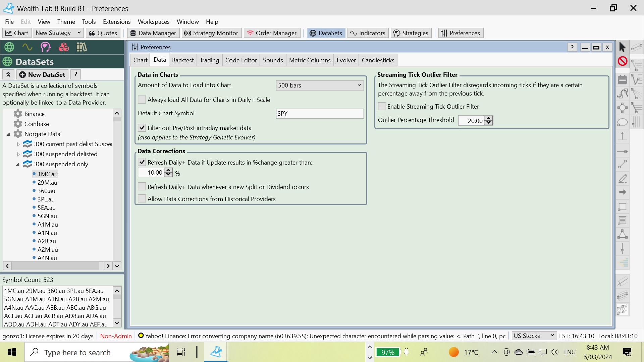Select the rectangle drawing tool

[622, 206]
